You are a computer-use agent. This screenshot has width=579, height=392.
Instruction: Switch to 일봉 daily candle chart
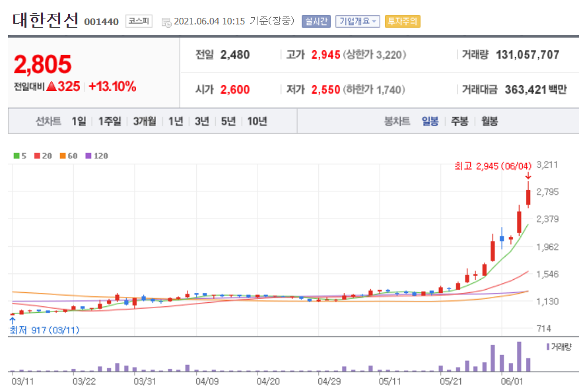pos(430,121)
